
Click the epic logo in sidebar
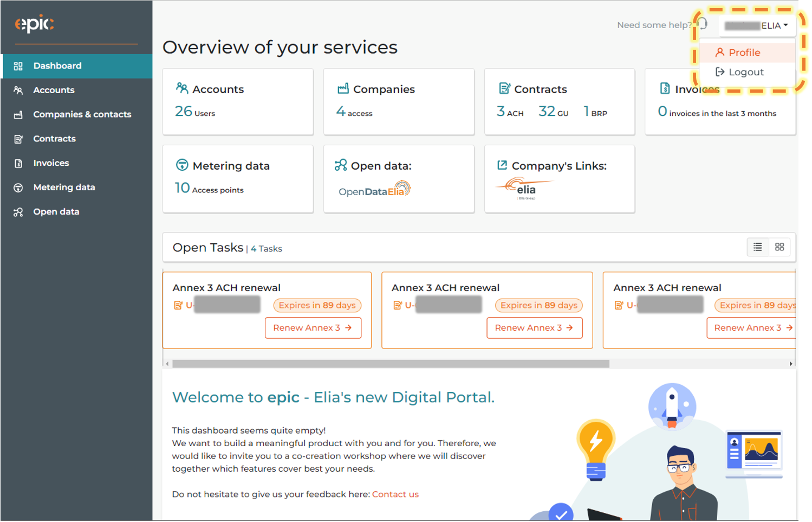pos(34,24)
